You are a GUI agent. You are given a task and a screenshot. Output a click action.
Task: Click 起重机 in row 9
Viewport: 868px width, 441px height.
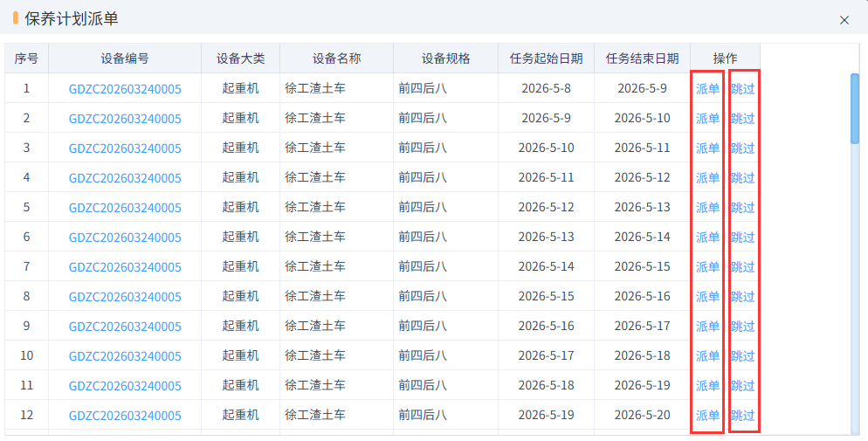[x=241, y=326]
